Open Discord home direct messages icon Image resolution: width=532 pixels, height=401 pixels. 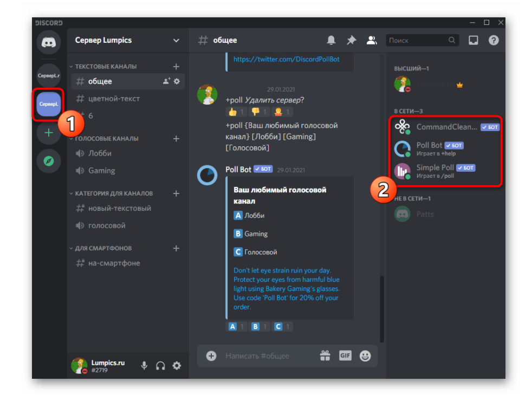click(49, 42)
